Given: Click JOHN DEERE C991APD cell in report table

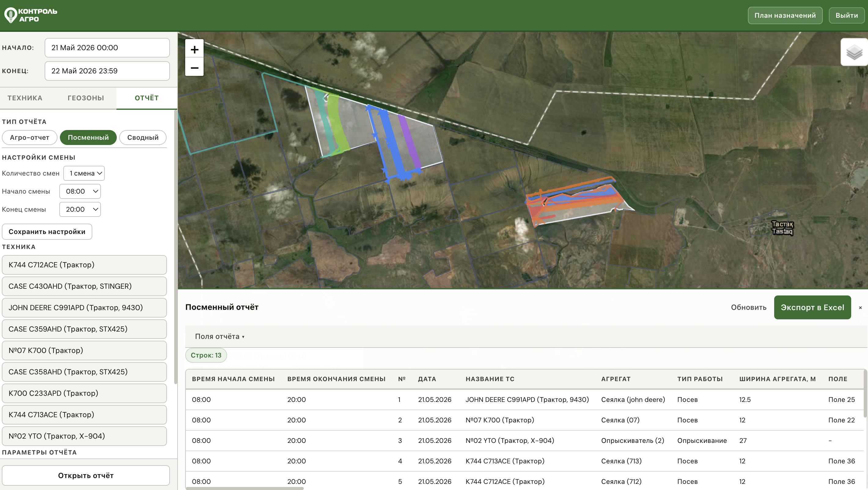Looking at the screenshot, I should coord(527,400).
